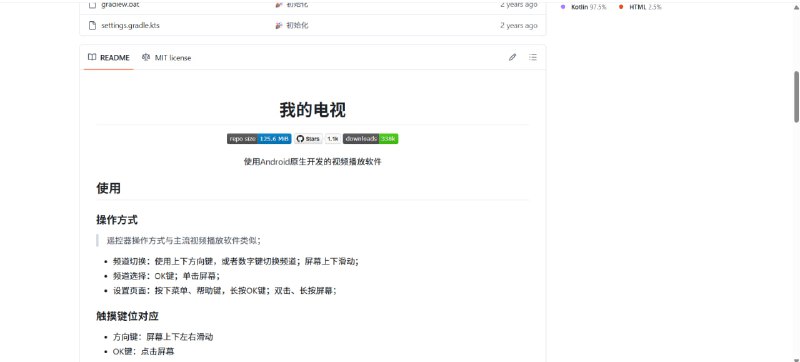Click the 操作方式 heading
800x362 pixels.
click(x=117, y=220)
